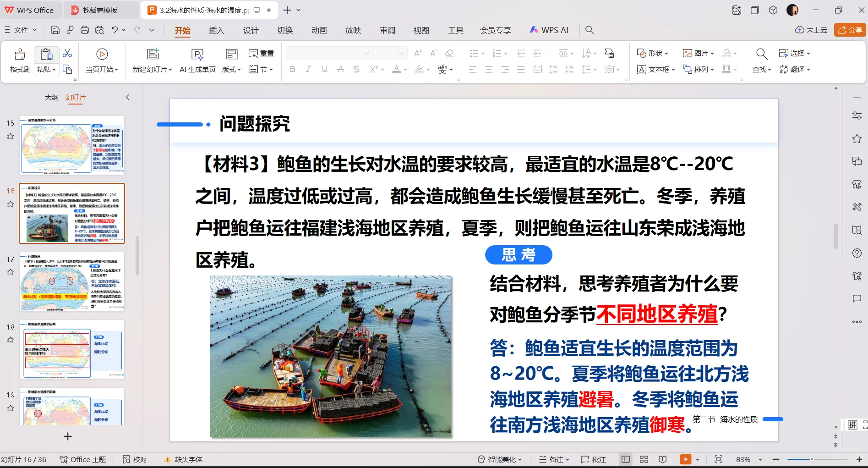Viewport: 868px width, 468px height.
Task: Click the Cut scissors icon
Action: (67, 53)
